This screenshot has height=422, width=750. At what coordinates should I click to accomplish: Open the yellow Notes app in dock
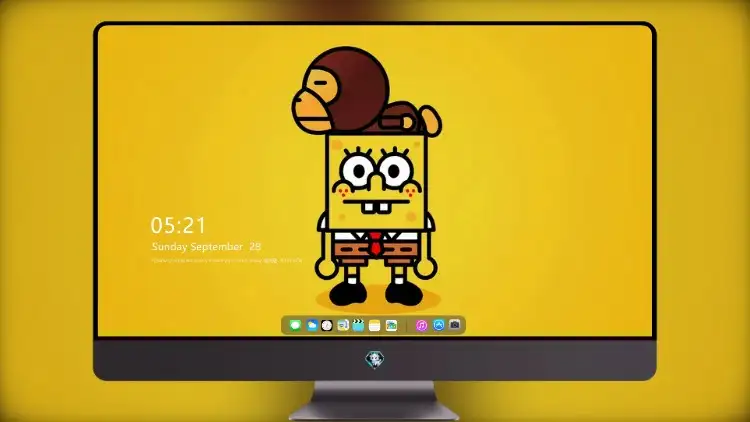click(x=375, y=325)
